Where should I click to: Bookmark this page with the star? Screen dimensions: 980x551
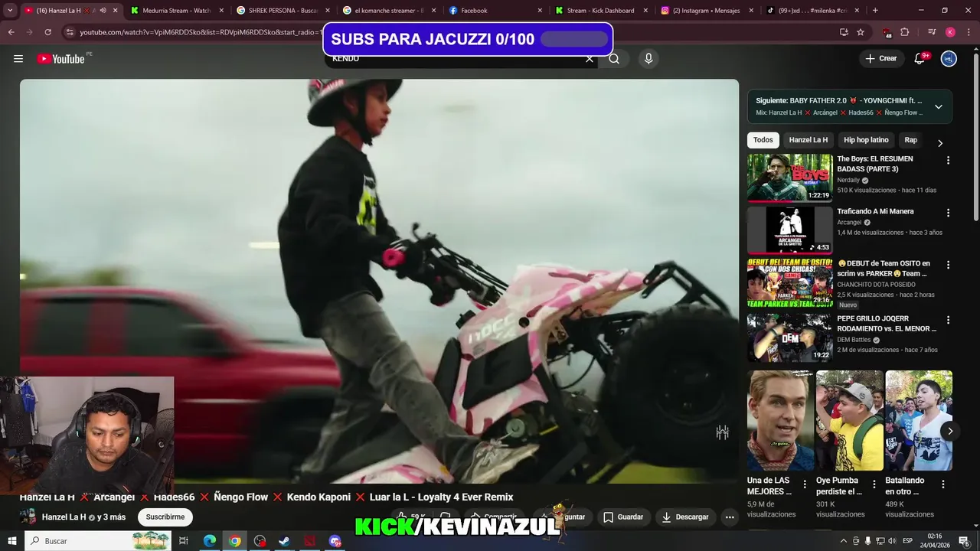pos(861,32)
